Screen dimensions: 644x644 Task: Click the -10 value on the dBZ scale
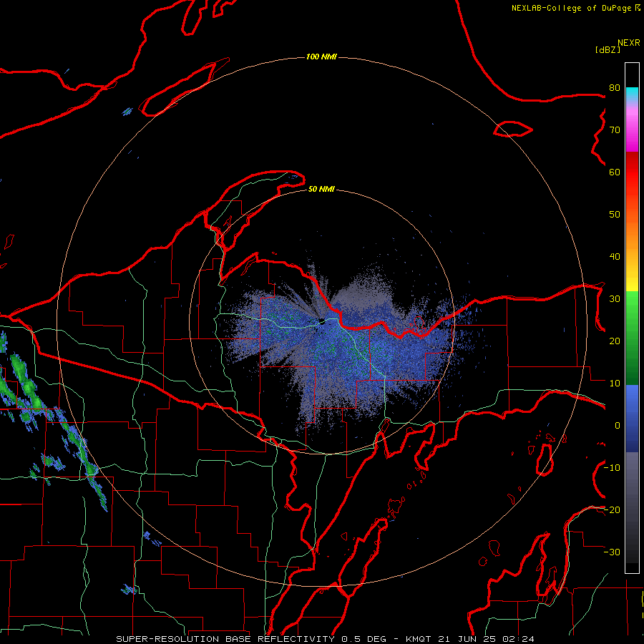coord(612,467)
